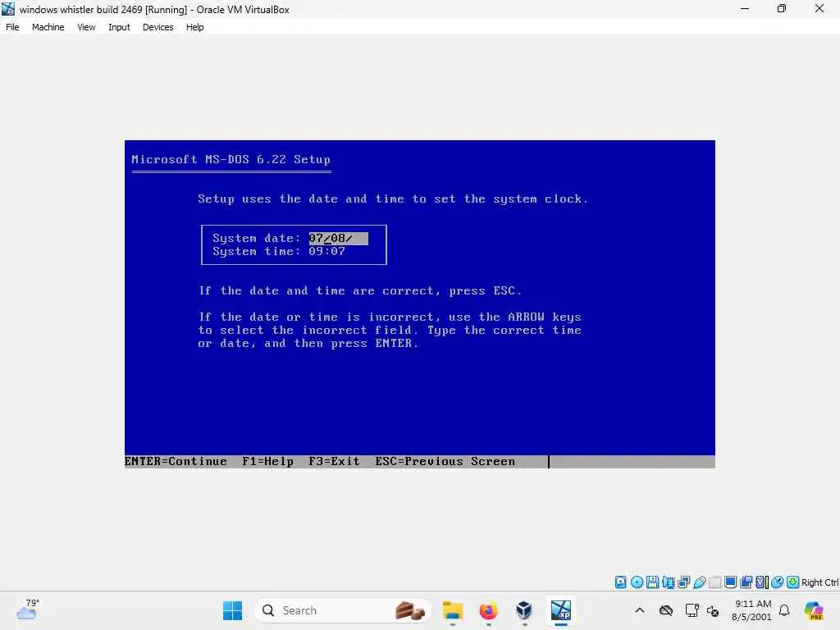Open the notifications bell

(784, 610)
